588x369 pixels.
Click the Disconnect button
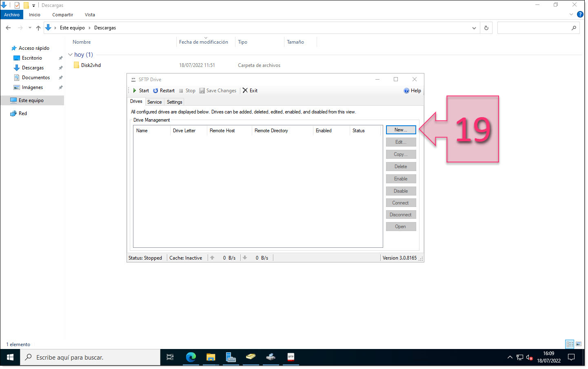pyautogui.click(x=401, y=215)
